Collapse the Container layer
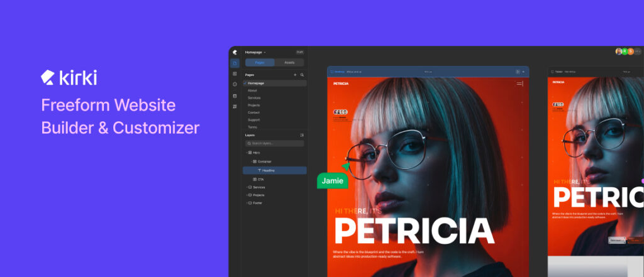 252,161
